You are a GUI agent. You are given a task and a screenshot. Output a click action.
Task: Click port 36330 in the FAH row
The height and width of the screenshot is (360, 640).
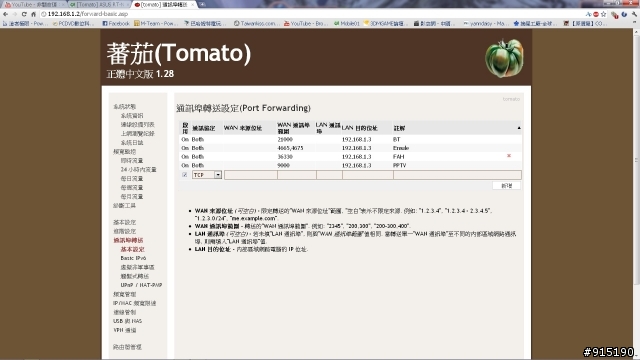[285, 156]
